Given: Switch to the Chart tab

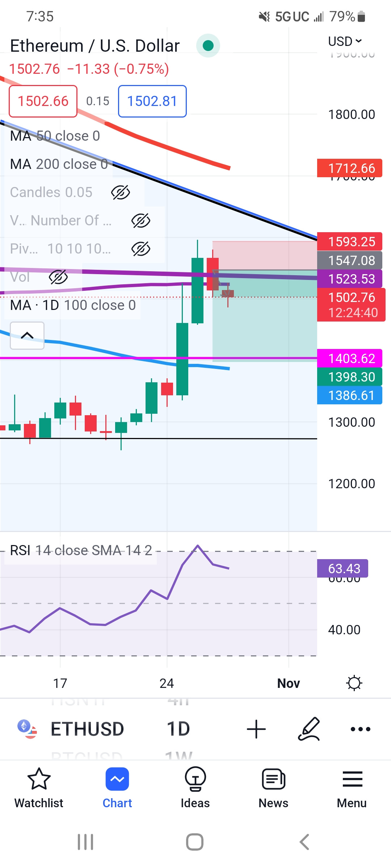Looking at the screenshot, I should [x=117, y=788].
